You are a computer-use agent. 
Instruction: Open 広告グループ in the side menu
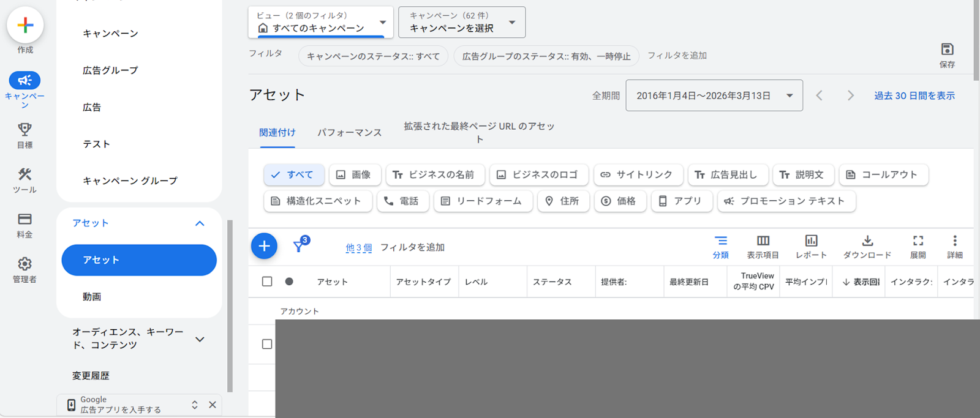[110, 70]
